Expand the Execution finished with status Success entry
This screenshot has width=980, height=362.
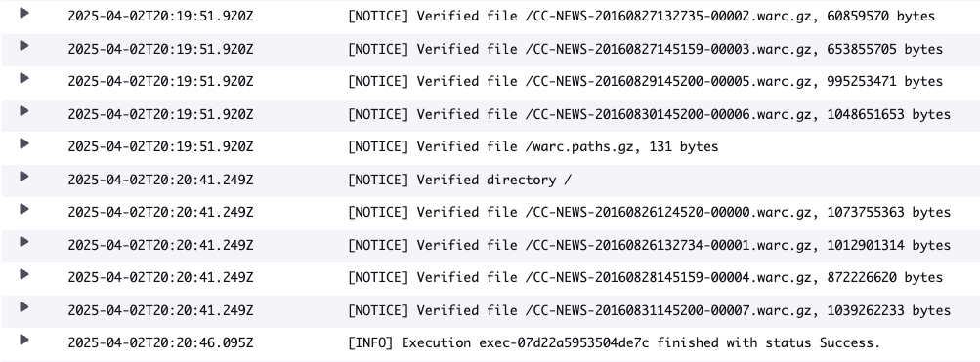click(x=24, y=340)
